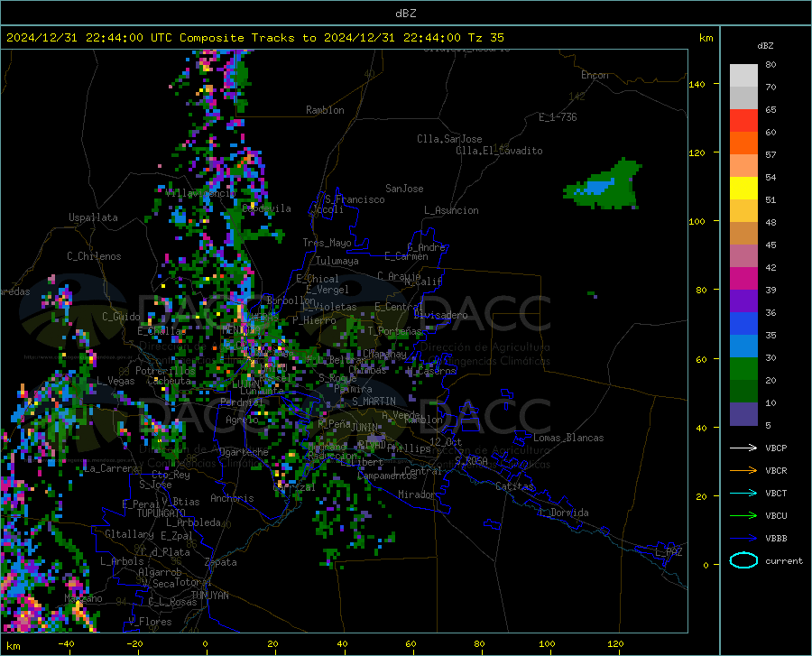Select the red 60-65 dBZ legend swatch

[x=743, y=121]
